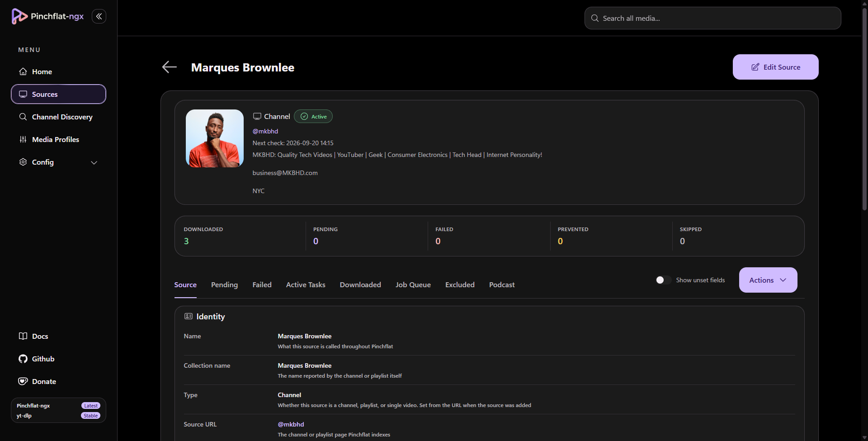This screenshot has width=868, height=441.
Task: Click the Identity section card icon
Action: (x=189, y=316)
